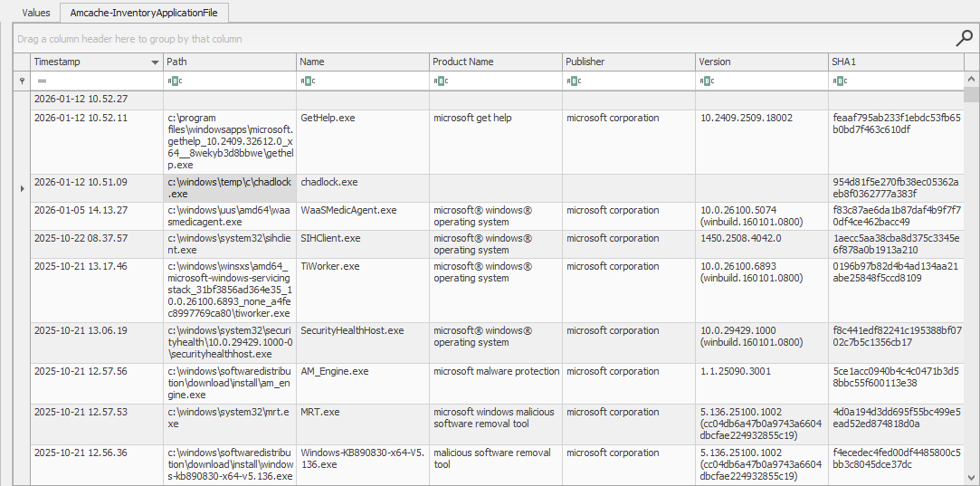Sort by the Path column header
Viewport: 980px width, 486px height.
[230, 62]
